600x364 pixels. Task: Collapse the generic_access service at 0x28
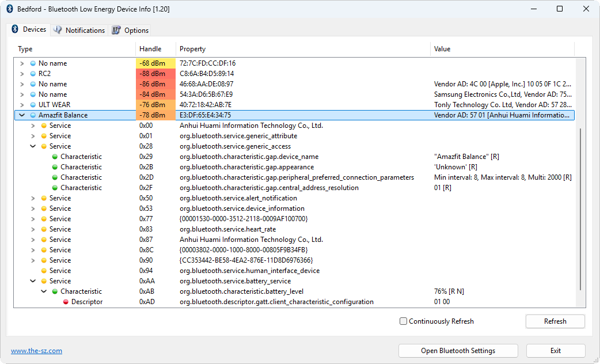coord(33,146)
